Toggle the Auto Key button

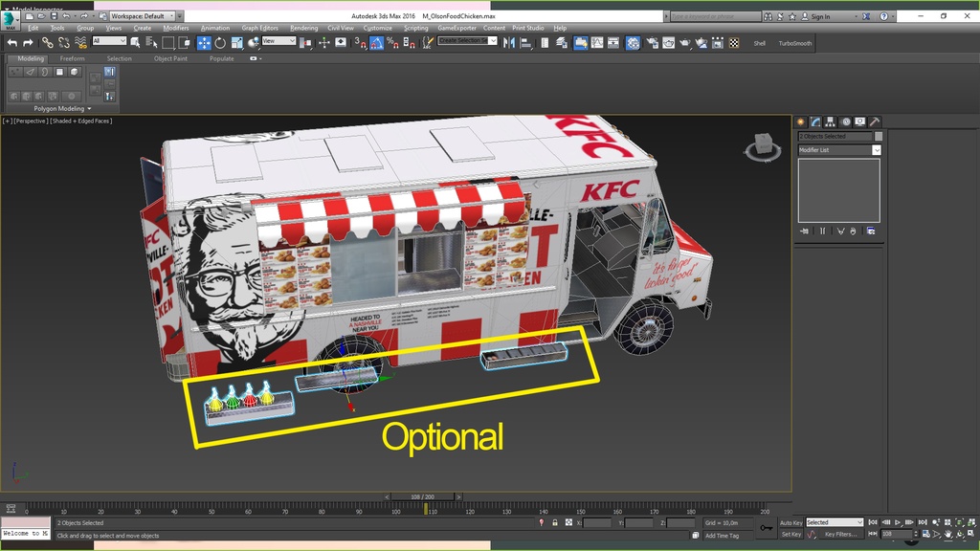click(791, 523)
